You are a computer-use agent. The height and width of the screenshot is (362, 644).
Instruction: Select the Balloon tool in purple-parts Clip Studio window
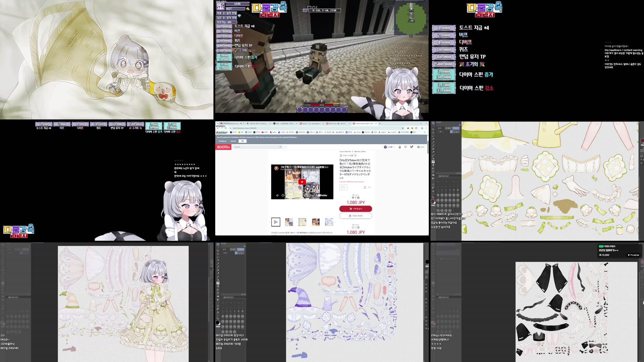coord(218,316)
